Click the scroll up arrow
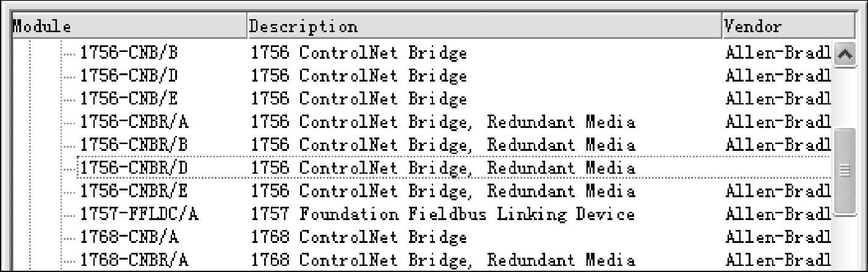 pos(844,54)
